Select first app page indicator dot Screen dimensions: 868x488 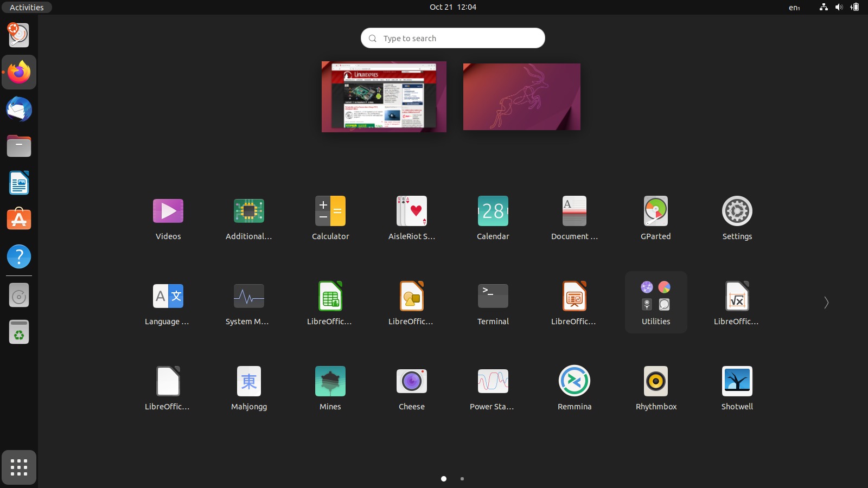point(444,479)
